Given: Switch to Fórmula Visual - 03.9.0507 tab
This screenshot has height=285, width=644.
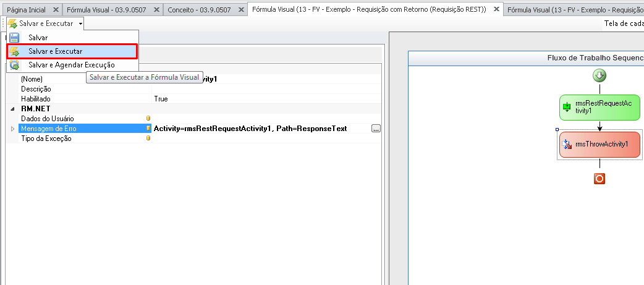Looking at the screenshot, I should (106, 9).
